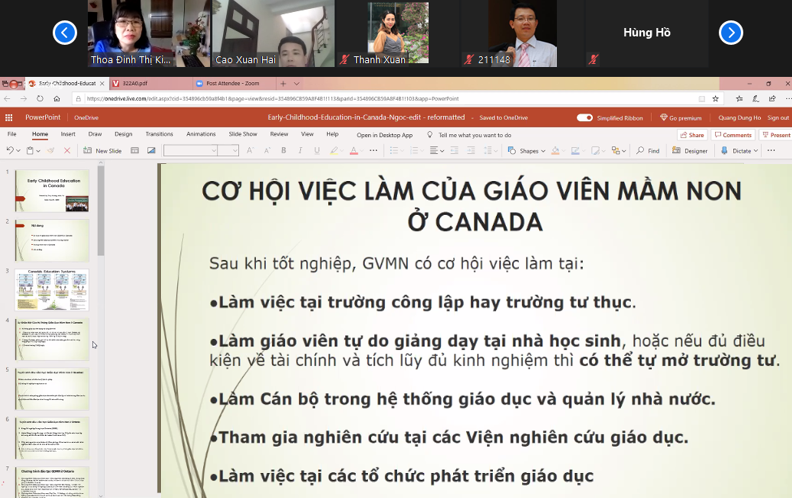Screen dimensions: 792x498
Task: Open Find search tool
Action: coord(648,151)
